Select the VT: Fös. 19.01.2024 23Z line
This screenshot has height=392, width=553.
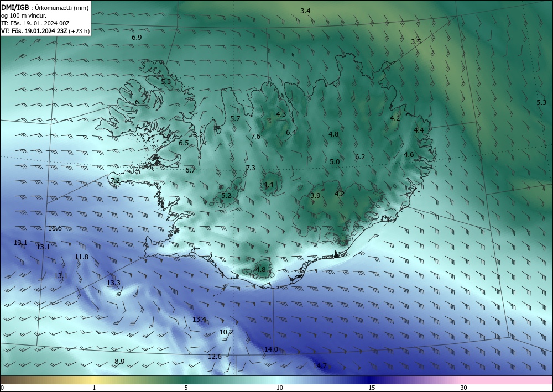[45, 31]
